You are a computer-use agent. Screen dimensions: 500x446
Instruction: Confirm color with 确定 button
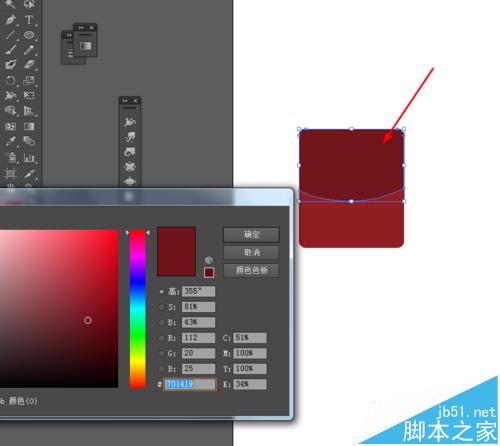(251, 235)
